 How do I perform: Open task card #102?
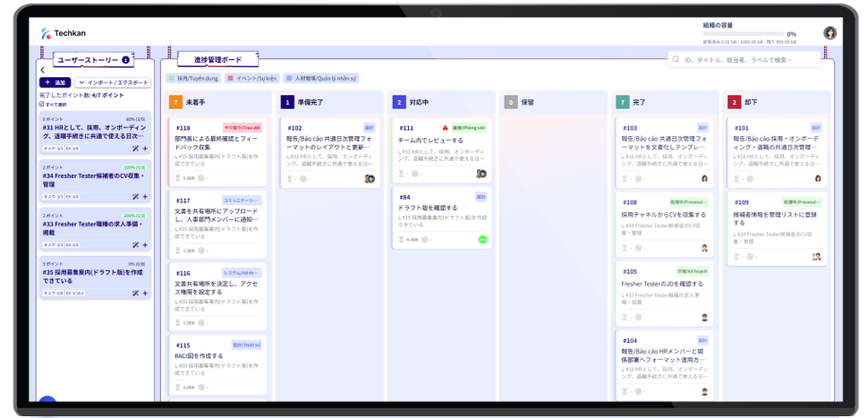pyautogui.click(x=330, y=153)
